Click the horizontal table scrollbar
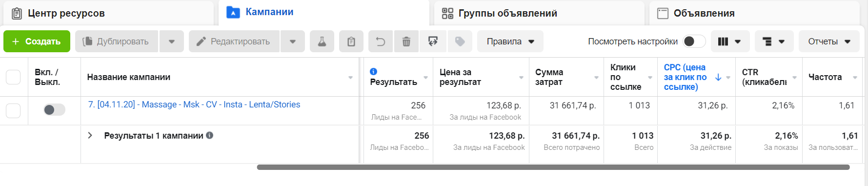The width and height of the screenshot is (868, 186). click(553, 167)
